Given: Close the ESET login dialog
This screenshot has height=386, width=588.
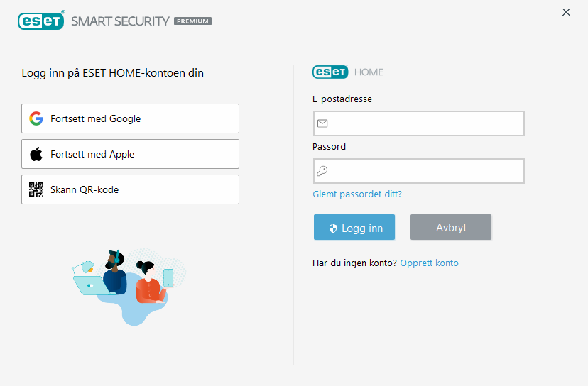Looking at the screenshot, I should tap(566, 12).
